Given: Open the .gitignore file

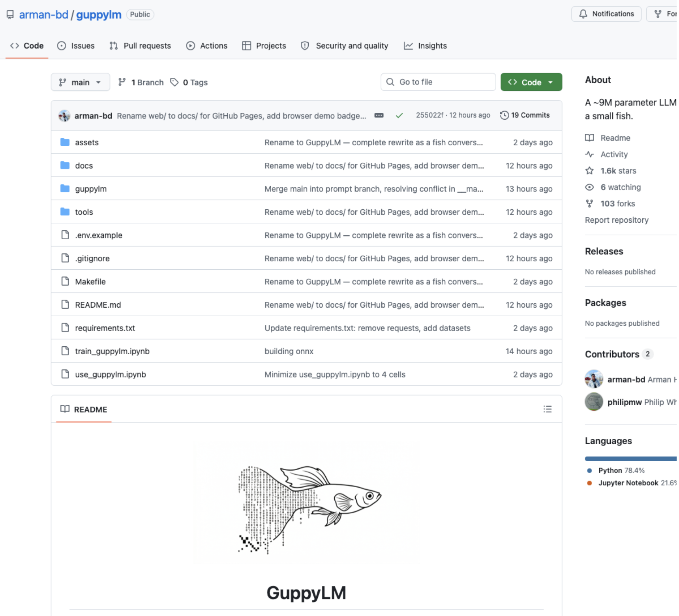Looking at the screenshot, I should pyautogui.click(x=92, y=259).
